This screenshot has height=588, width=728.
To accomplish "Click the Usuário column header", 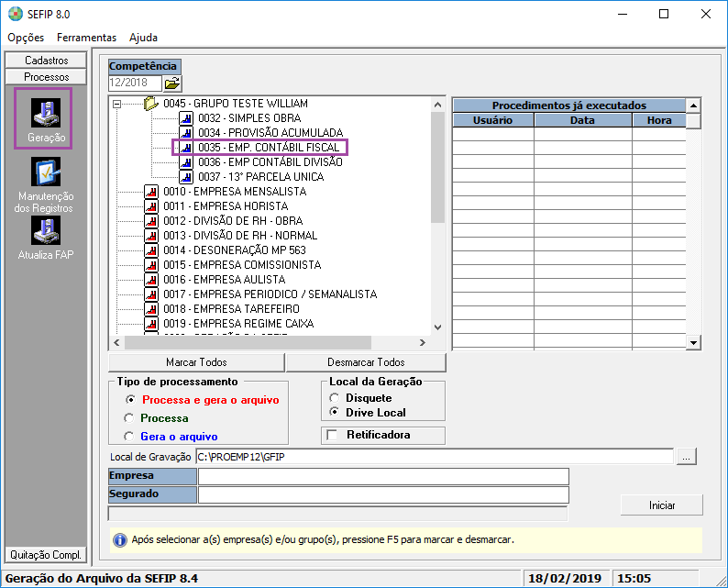I will pos(492,120).
